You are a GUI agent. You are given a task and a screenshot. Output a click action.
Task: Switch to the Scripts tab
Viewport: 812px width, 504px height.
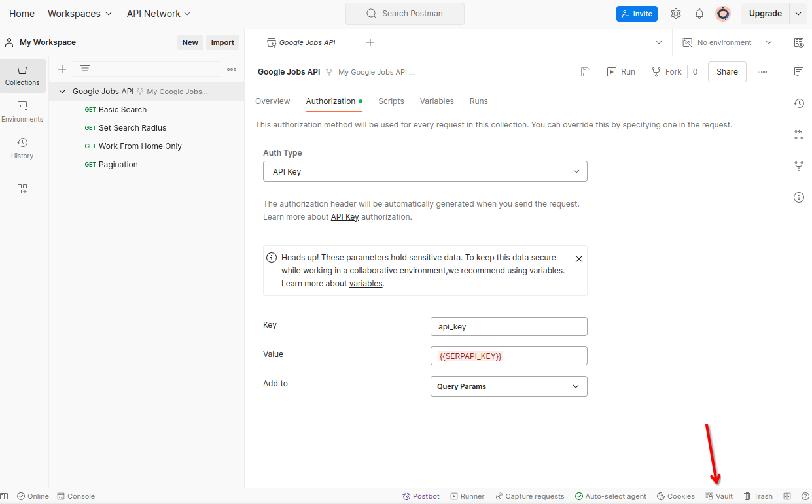pyautogui.click(x=391, y=101)
